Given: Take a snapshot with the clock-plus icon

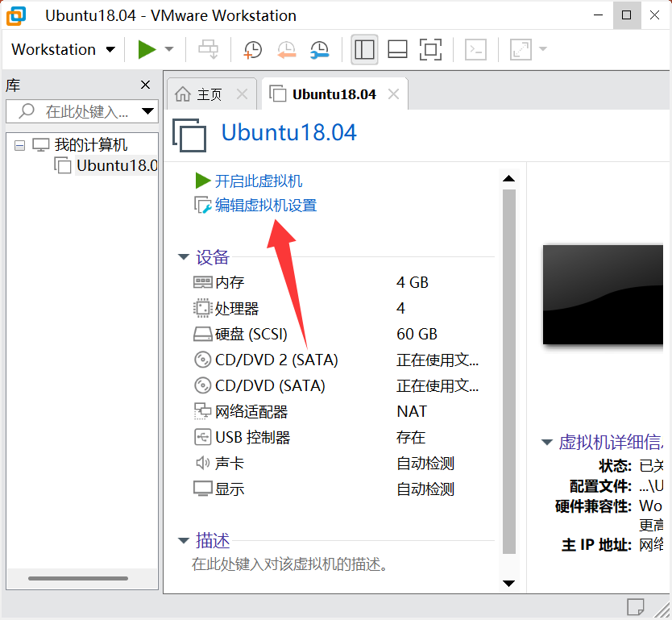Looking at the screenshot, I should click(x=253, y=49).
